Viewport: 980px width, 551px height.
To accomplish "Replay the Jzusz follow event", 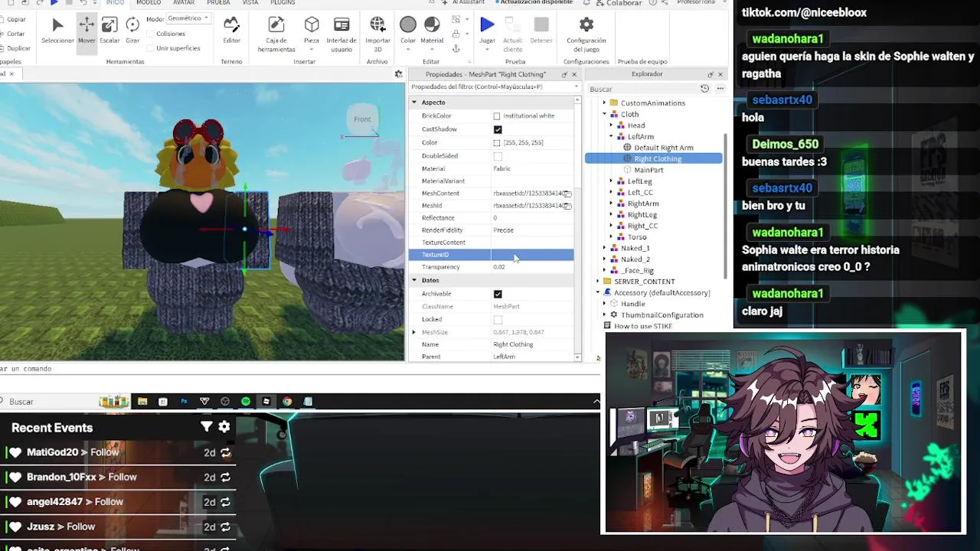I will coord(225,527).
